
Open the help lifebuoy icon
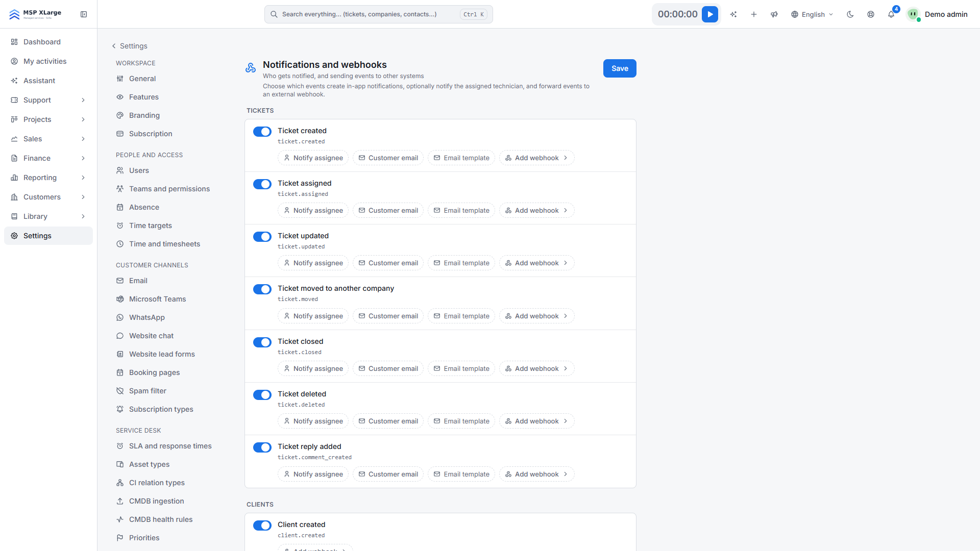pos(871,14)
